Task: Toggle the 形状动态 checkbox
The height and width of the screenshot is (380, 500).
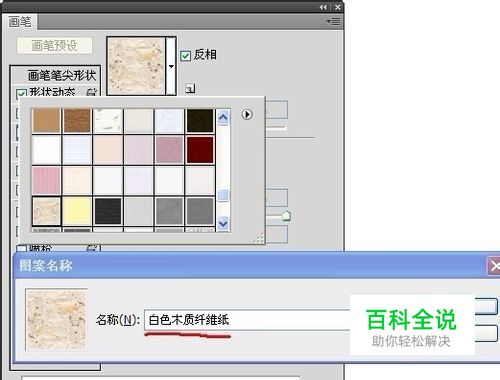Action: tap(21, 93)
